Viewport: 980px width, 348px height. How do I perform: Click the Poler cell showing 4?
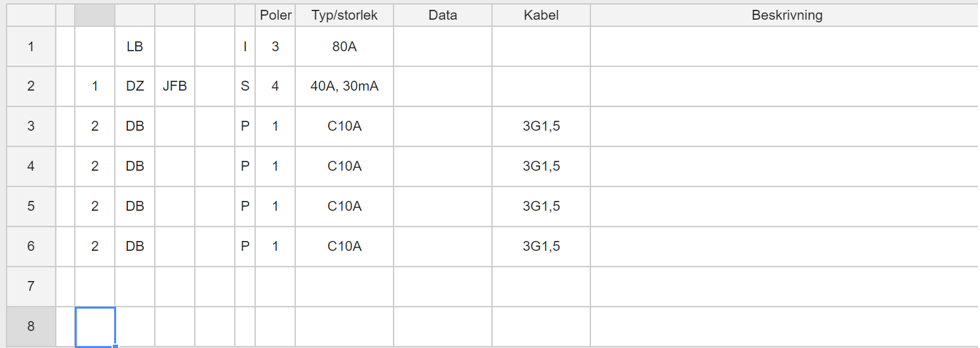pos(276,86)
